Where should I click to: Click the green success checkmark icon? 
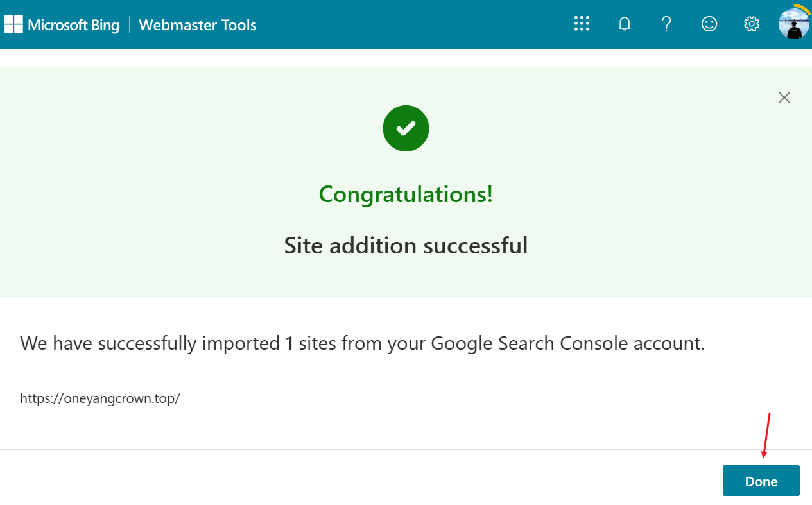[x=406, y=129]
